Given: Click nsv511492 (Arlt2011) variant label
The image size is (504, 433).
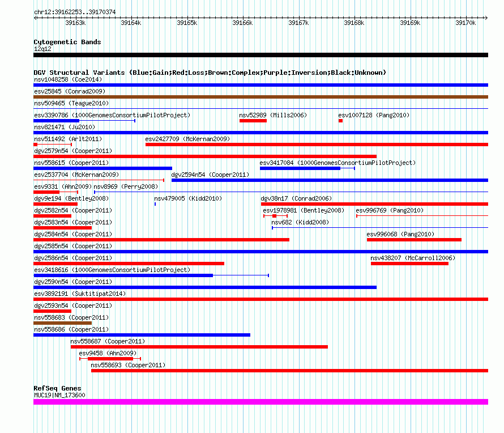Looking at the screenshot, I should click(68, 139).
